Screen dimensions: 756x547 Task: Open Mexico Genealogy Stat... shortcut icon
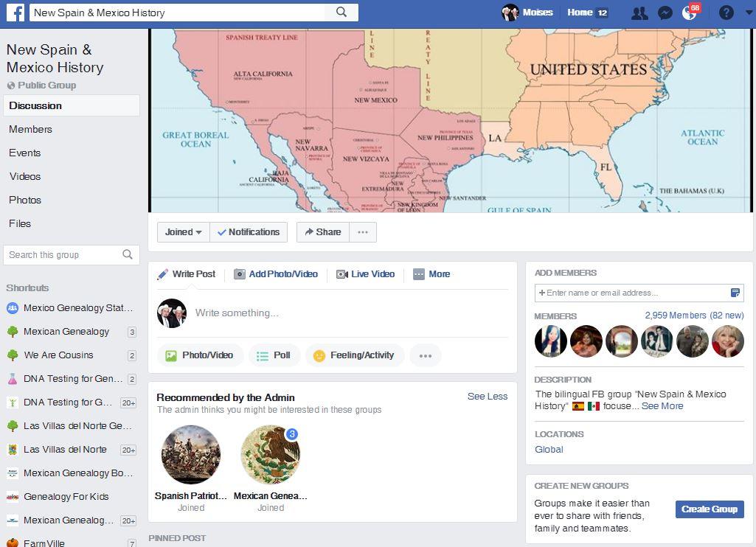[x=13, y=308]
